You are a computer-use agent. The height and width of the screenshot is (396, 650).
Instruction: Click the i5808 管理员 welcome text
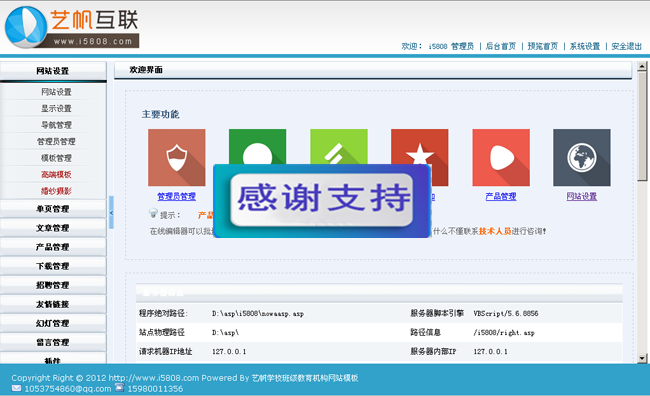click(x=451, y=46)
